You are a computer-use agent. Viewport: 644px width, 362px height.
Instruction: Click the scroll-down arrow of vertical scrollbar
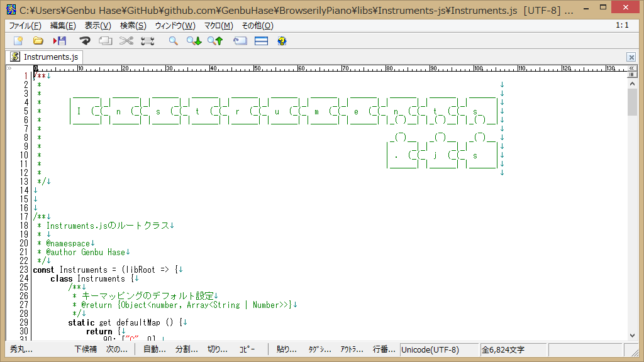tap(632, 336)
